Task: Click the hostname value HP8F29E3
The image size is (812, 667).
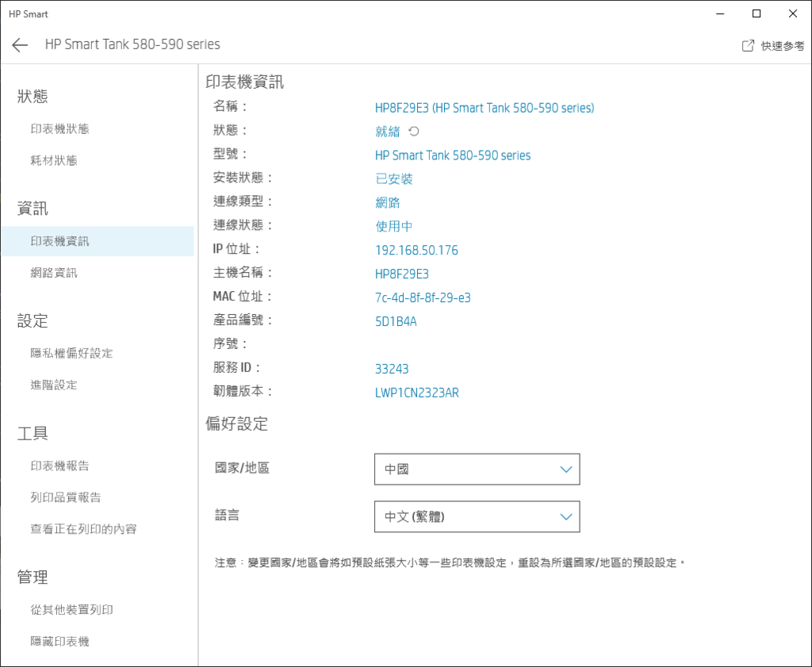Action: (402, 274)
